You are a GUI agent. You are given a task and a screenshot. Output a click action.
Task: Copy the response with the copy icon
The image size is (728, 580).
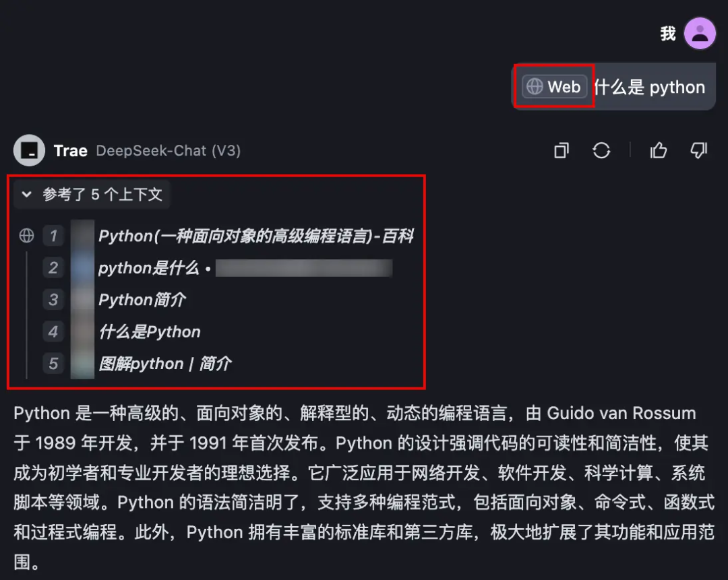tap(562, 150)
